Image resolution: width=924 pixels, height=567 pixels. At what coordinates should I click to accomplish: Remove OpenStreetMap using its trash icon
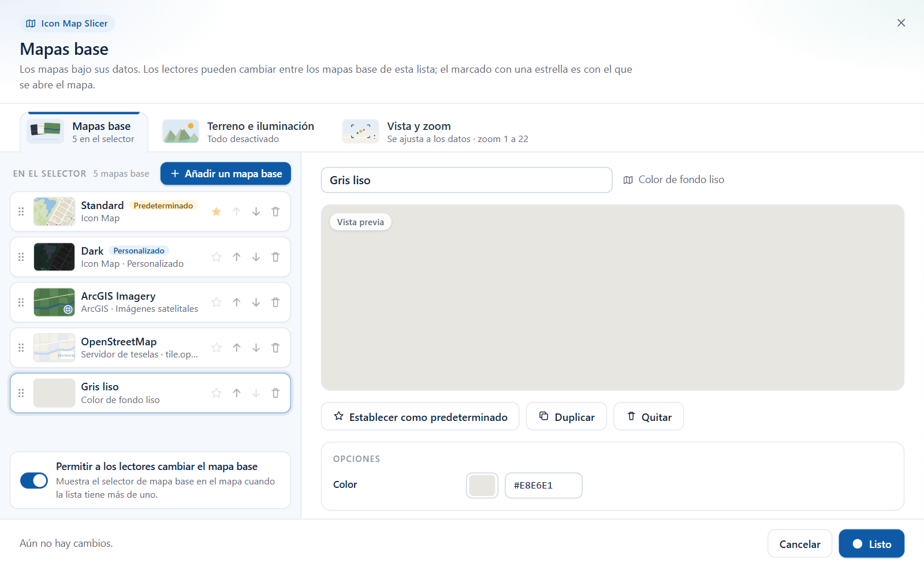pos(275,348)
